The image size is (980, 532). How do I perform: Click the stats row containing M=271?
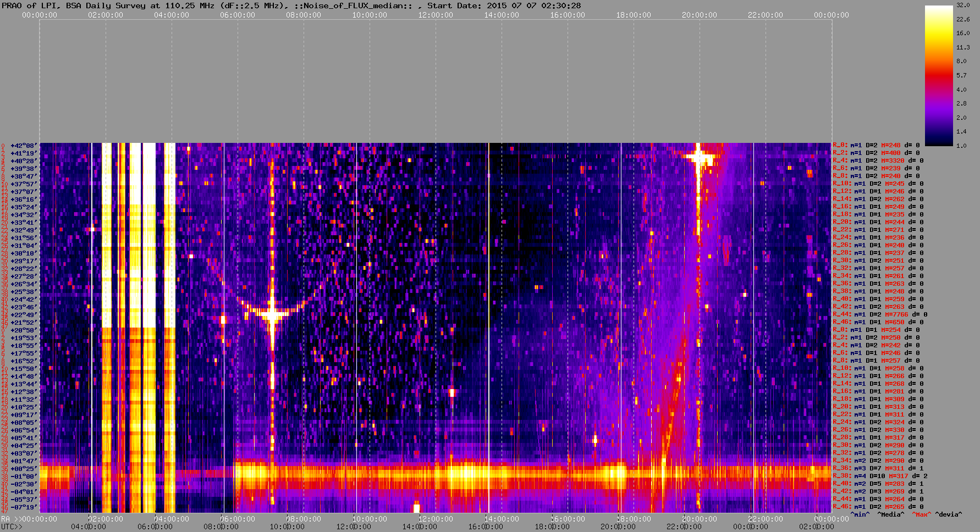click(x=878, y=230)
